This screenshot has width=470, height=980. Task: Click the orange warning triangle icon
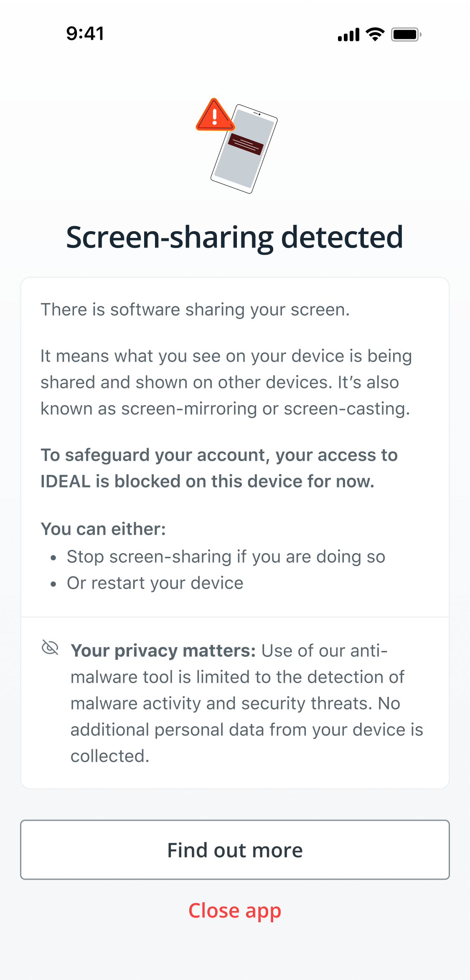tap(215, 115)
